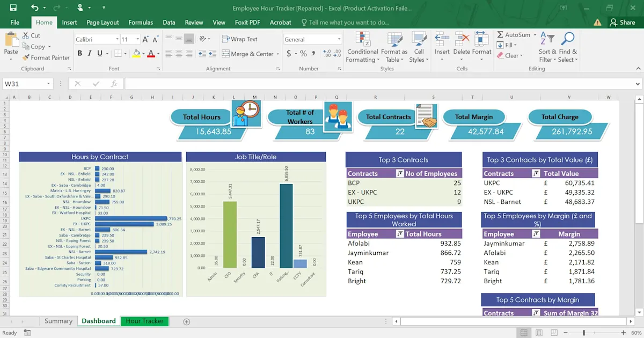Image resolution: width=644 pixels, height=338 pixels.
Task: Switch to Normal view in status bar
Action: tap(523, 333)
